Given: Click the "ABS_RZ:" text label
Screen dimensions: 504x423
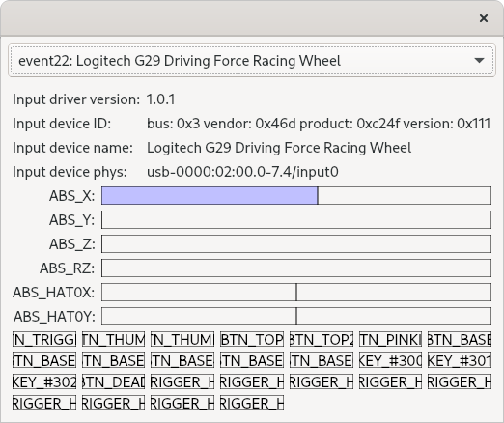Looking at the screenshot, I should click(68, 268).
